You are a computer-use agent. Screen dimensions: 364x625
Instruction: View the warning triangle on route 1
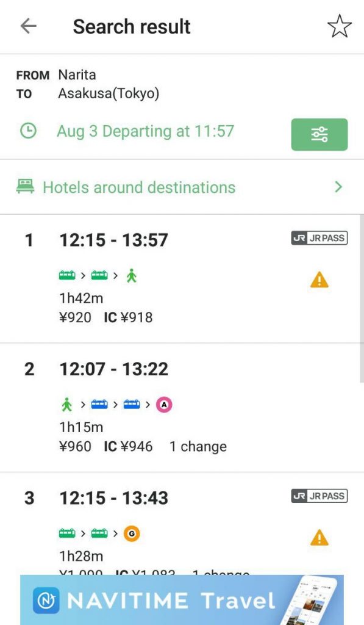(319, 280)
